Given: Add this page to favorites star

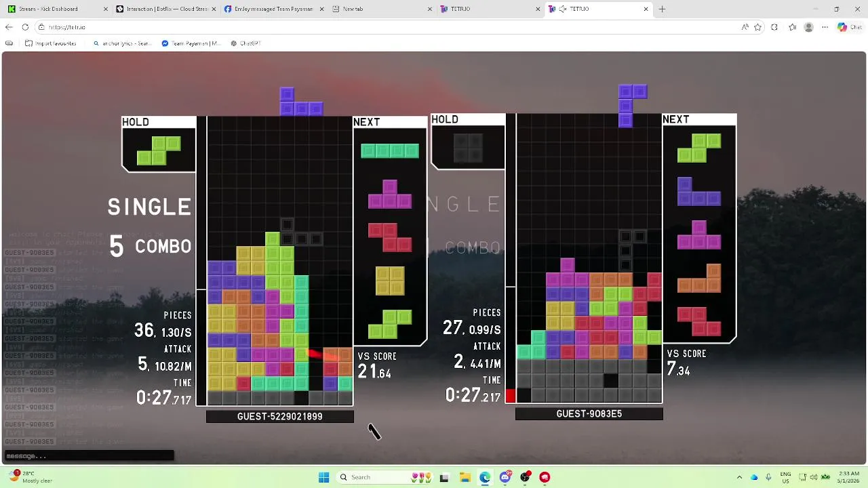Looking at the screenshot, I should 757,27.
